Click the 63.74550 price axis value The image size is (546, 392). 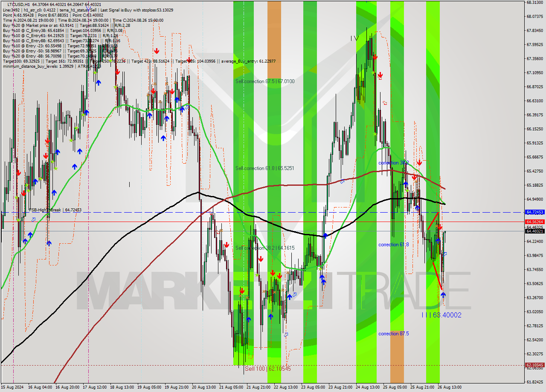tap(535, 269)
